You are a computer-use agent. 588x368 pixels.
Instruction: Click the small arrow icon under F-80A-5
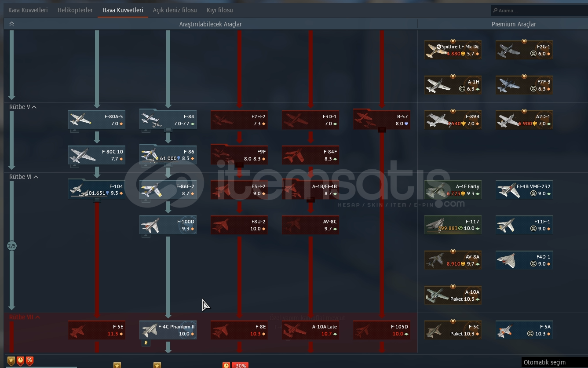75,131
